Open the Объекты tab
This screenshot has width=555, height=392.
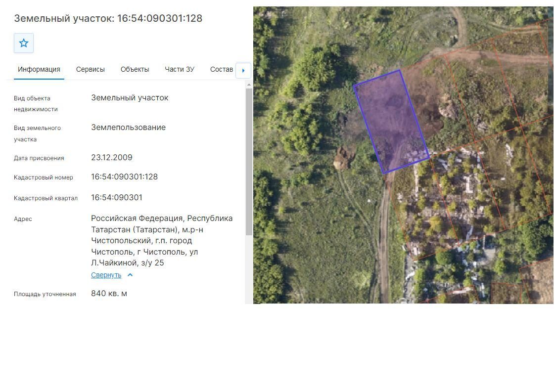pyautogui.click(x=135, y=69)
